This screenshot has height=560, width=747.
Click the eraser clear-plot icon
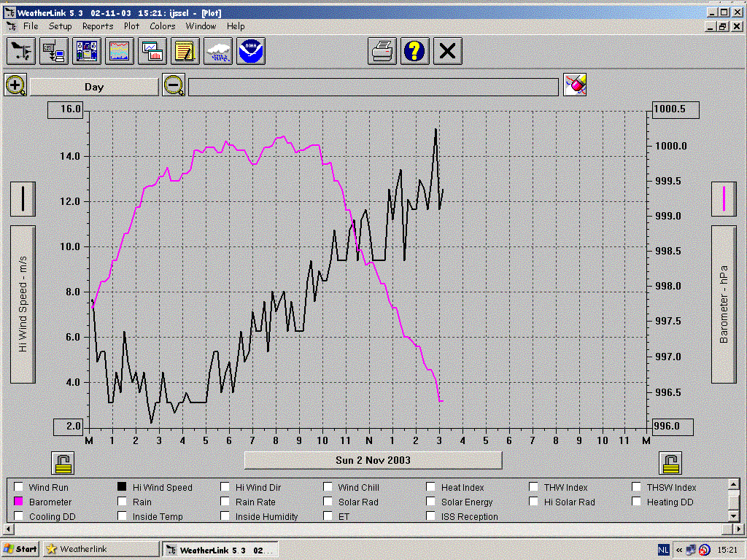coord(575,85)
